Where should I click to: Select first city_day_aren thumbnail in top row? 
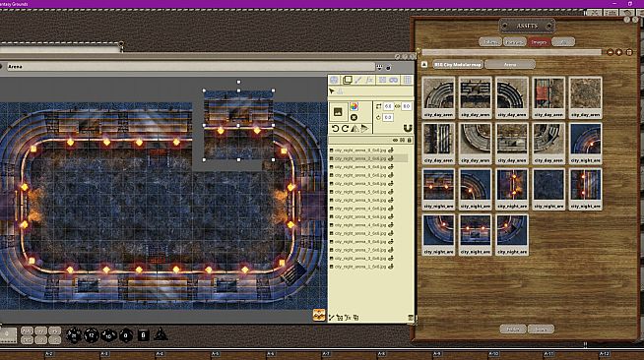[x=438, y=97]
